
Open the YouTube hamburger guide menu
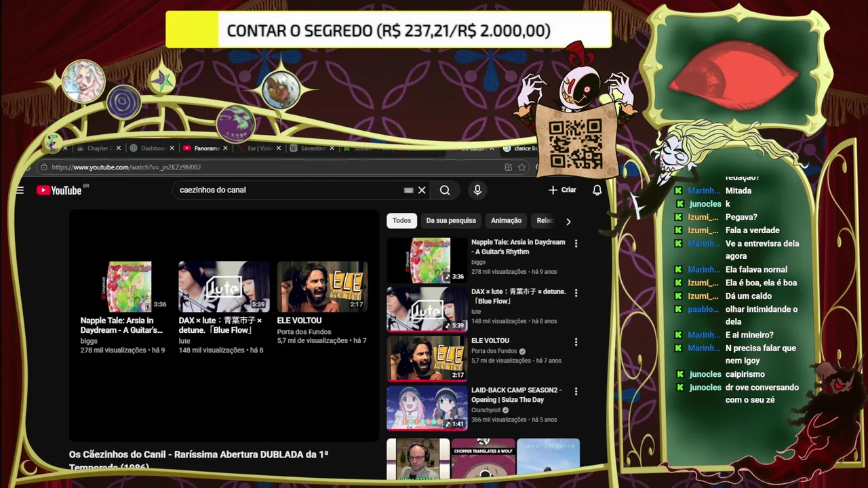(x=20, y=190)
